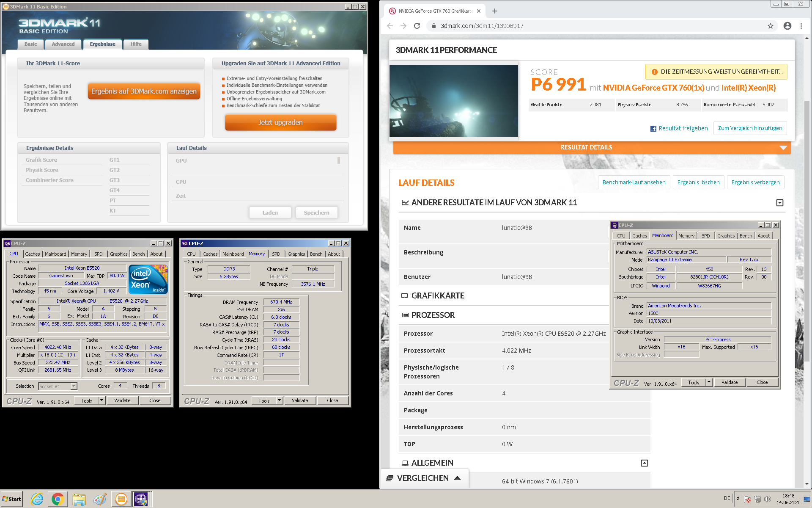Open a new Chrome tab
This screenshot has height=508, width=812.
click(x=495, y=11)
